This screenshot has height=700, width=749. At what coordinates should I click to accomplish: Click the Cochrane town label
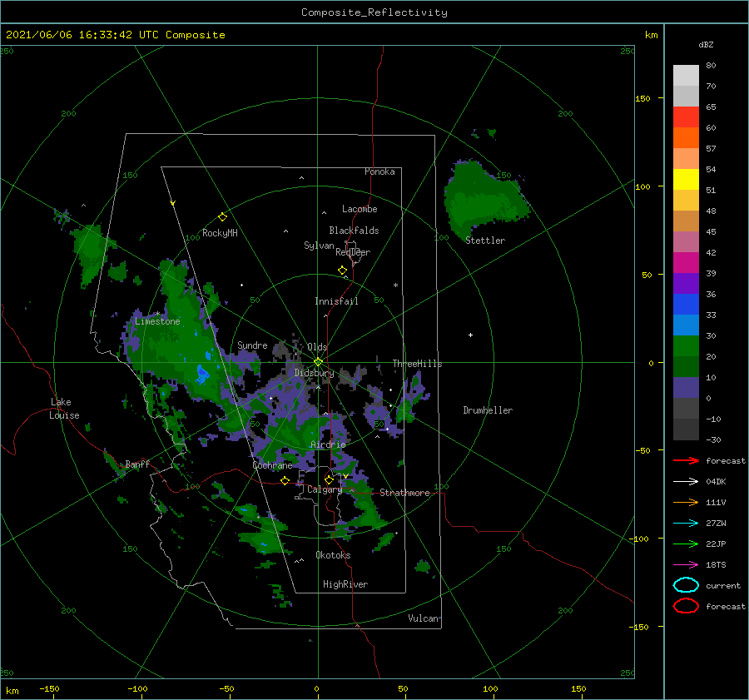pyautogui.click(x=272, y=465)
